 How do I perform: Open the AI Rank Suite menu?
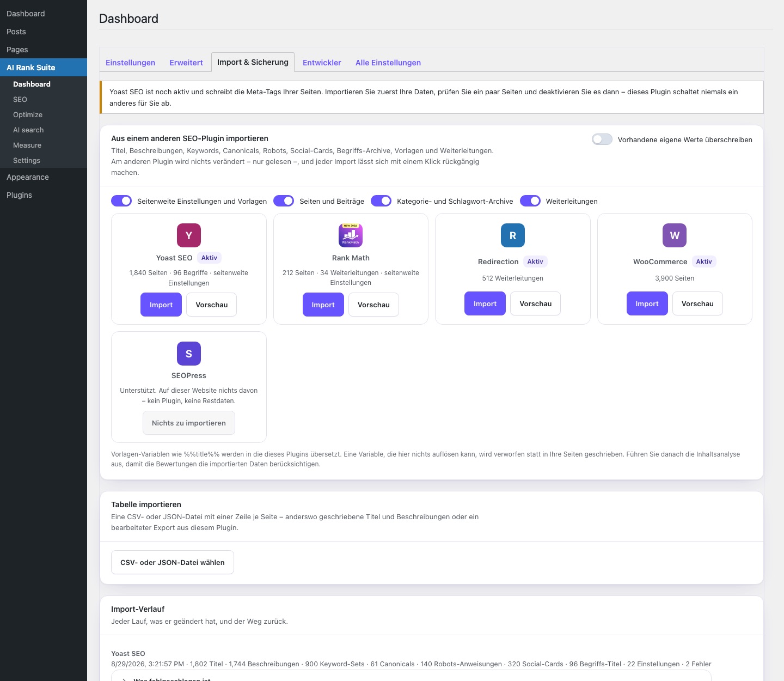[x=44, y=68]
